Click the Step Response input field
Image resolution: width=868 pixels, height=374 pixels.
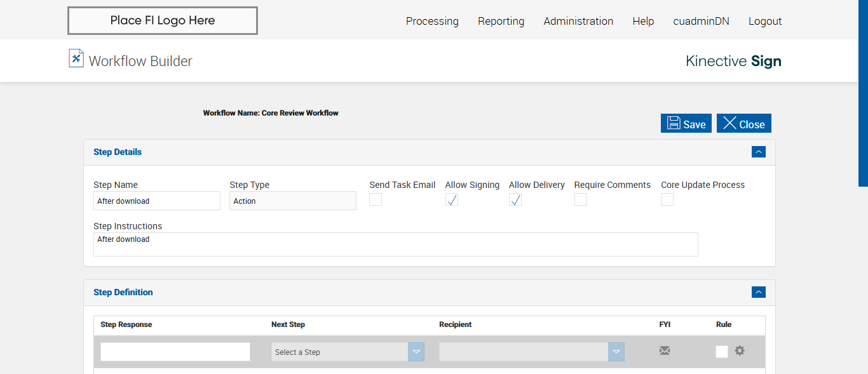click(175, 352)
